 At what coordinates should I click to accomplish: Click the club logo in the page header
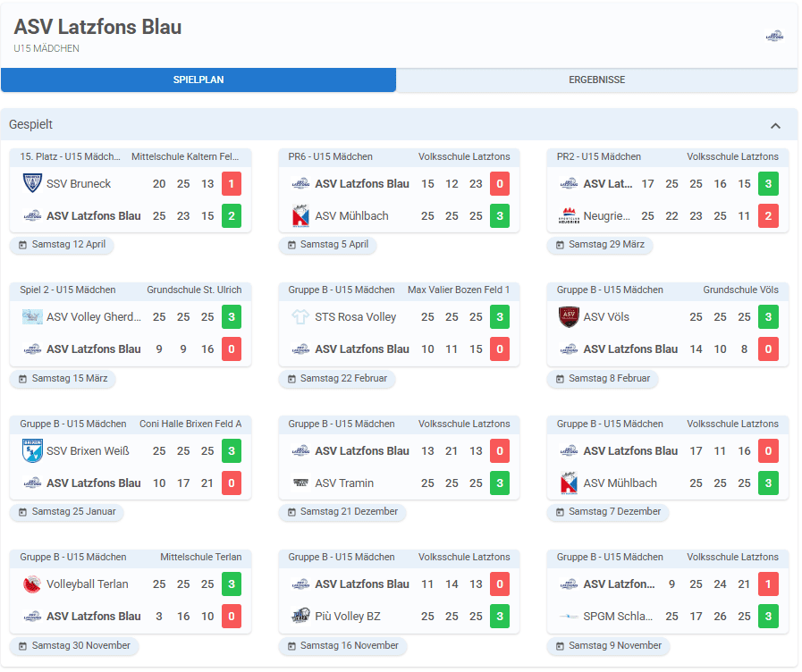774,36
